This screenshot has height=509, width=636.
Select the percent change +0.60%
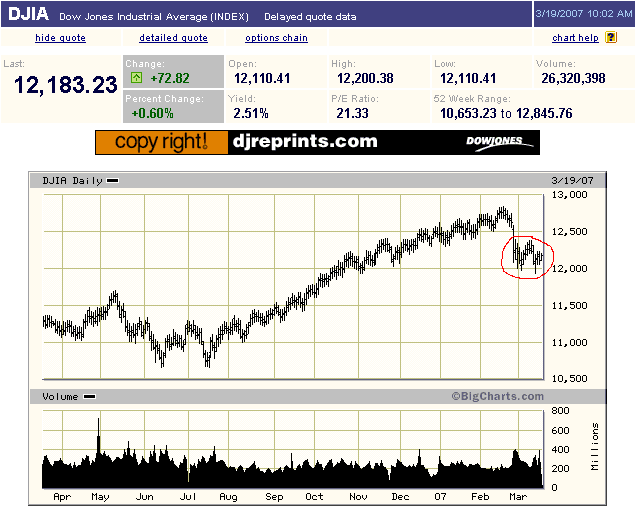click(x=153, y=113)
